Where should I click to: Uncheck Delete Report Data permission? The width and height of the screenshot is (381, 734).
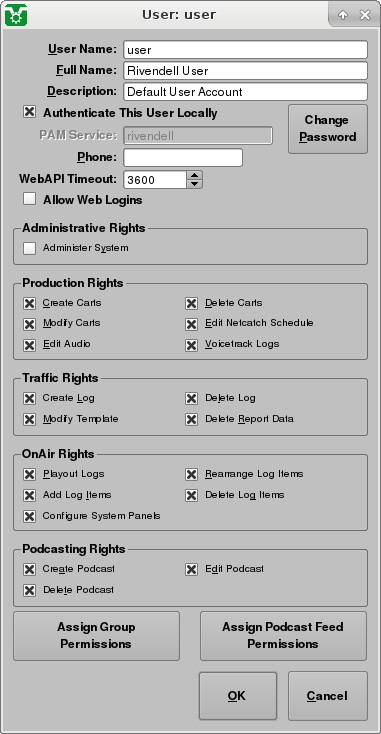click(191, 419)
